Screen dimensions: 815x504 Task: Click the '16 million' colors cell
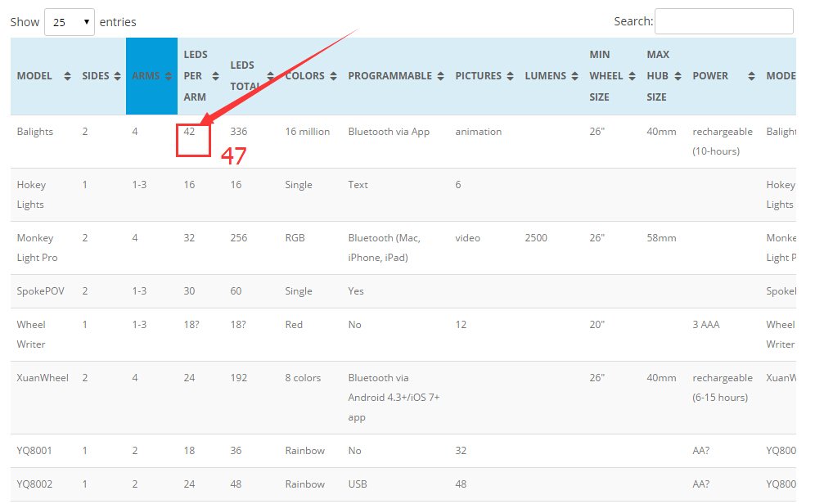point(307,132)
